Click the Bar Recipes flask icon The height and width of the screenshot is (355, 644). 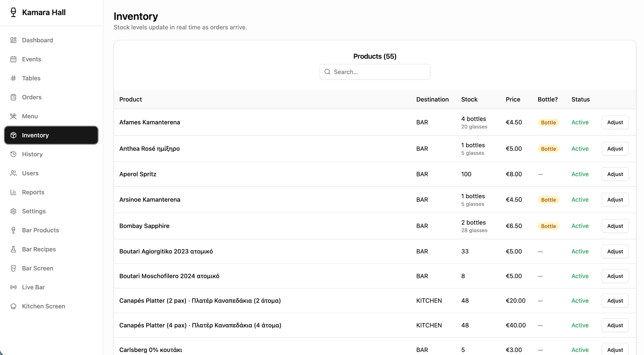13,249
